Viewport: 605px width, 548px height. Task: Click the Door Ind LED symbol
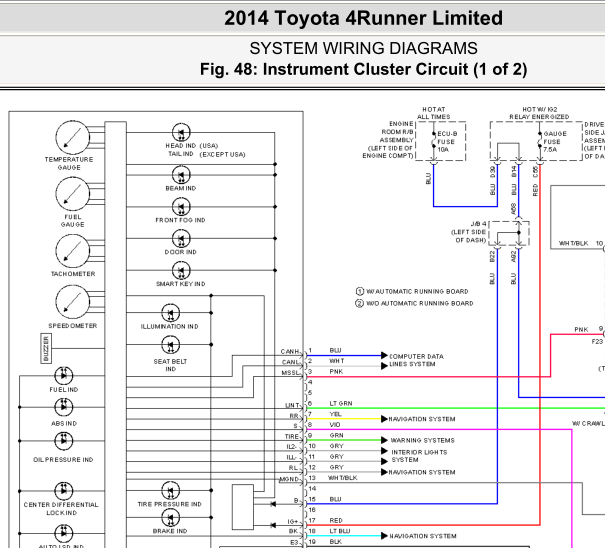(x=181, y=239)
